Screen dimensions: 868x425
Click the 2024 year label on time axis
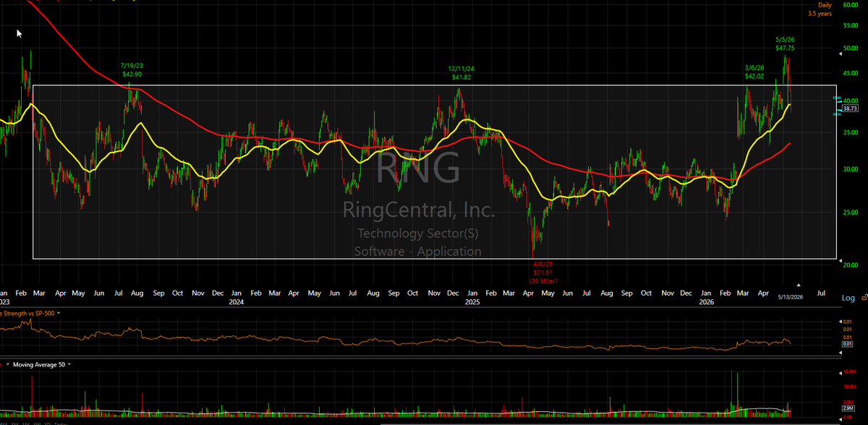click(x=237, y=302)
